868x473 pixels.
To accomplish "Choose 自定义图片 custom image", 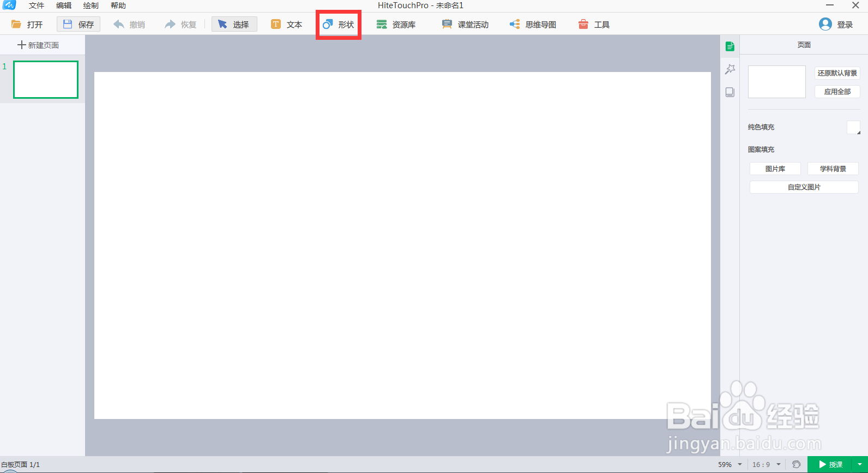I will point(804,187).
